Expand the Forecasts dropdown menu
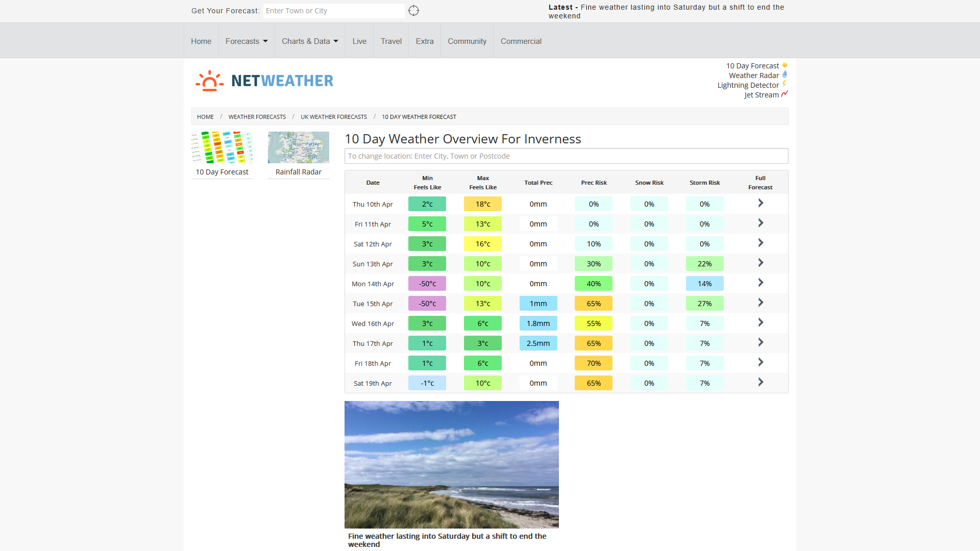This screenshot has height=551, width=980. point(247,41)
